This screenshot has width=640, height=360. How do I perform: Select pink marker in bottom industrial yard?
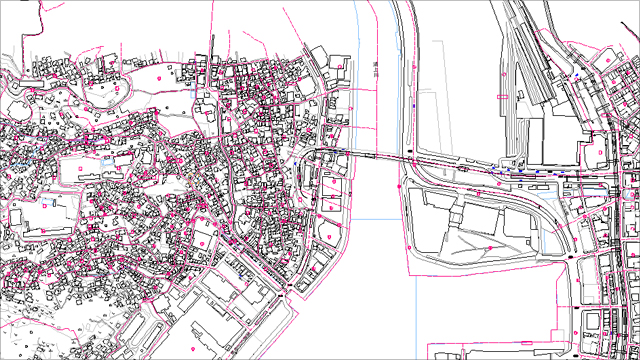193,349
